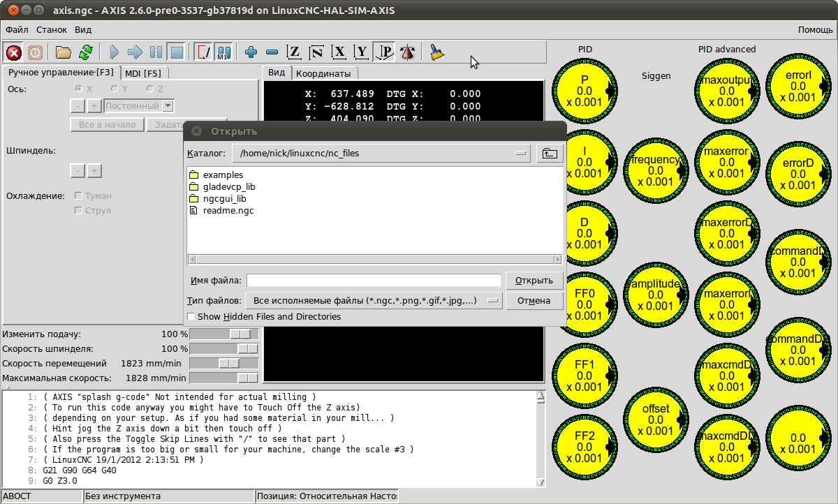This screenshot has width=838, height=504.
Task: Click the G-code listing scroll down arrow
Action: tap(541, 482)
